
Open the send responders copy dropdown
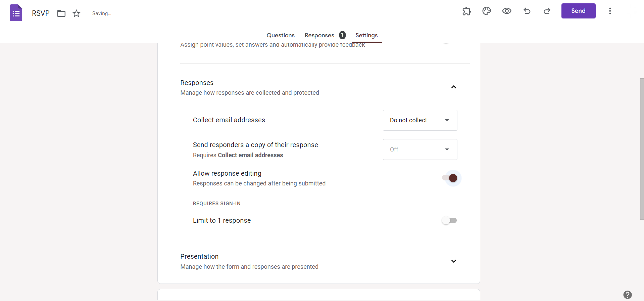[420, 149]
